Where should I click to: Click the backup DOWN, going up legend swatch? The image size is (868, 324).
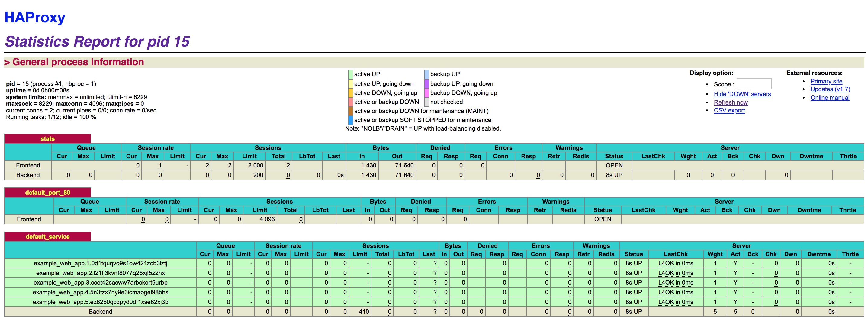[426, 93]
